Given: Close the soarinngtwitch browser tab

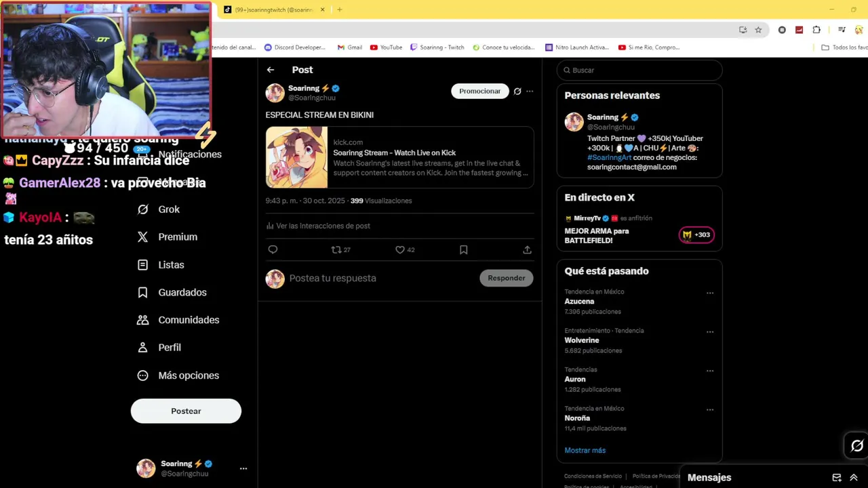Looking at the screenshot, I should pyautogui.click(x=323, y=9).
